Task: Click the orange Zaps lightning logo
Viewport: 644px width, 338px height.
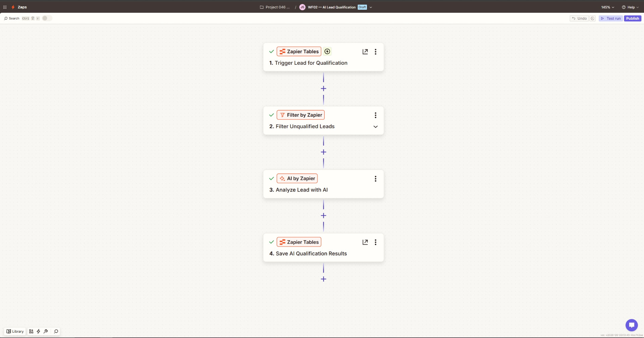Action: [13, 7]
